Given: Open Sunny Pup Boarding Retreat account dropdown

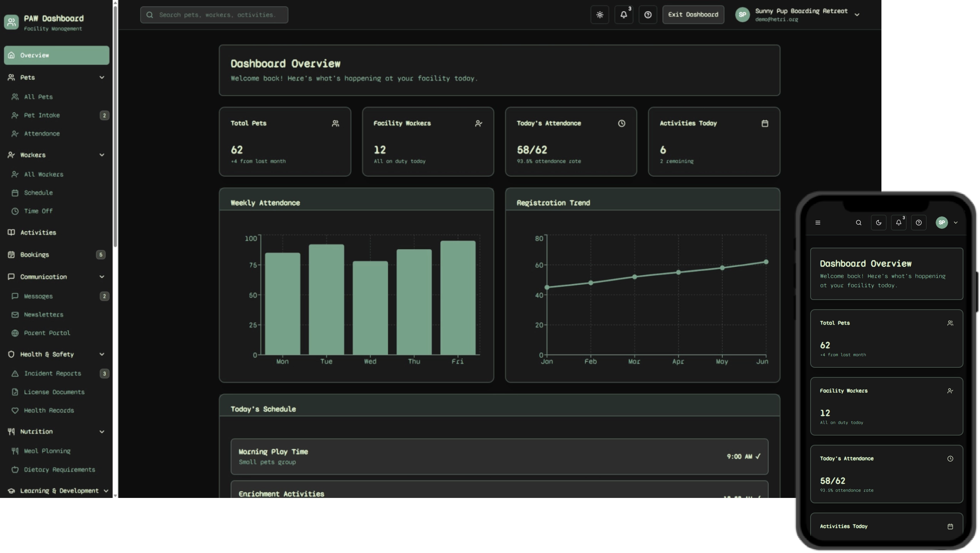Looking at the screenshot, I should [857, 15].
